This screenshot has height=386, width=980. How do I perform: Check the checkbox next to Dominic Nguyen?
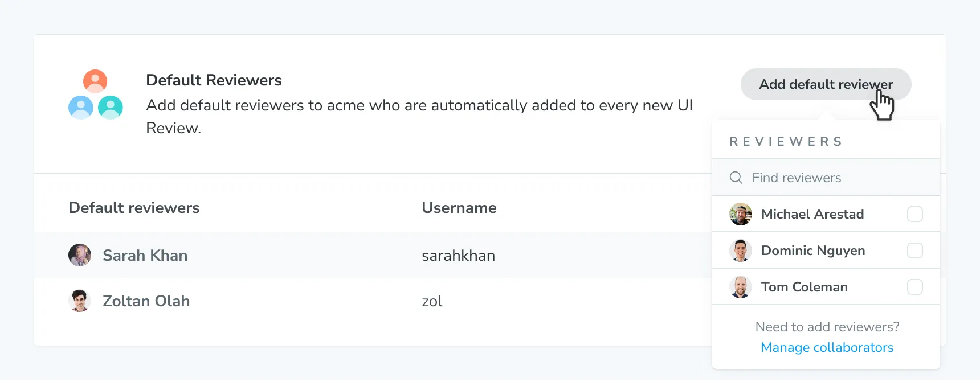[916, 251]
